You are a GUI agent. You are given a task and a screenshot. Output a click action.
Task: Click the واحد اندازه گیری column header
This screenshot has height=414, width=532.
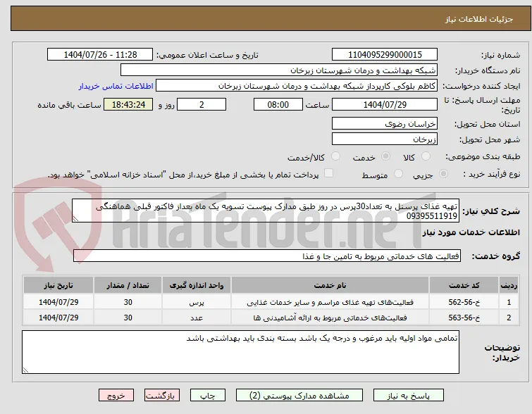(197, 285)
